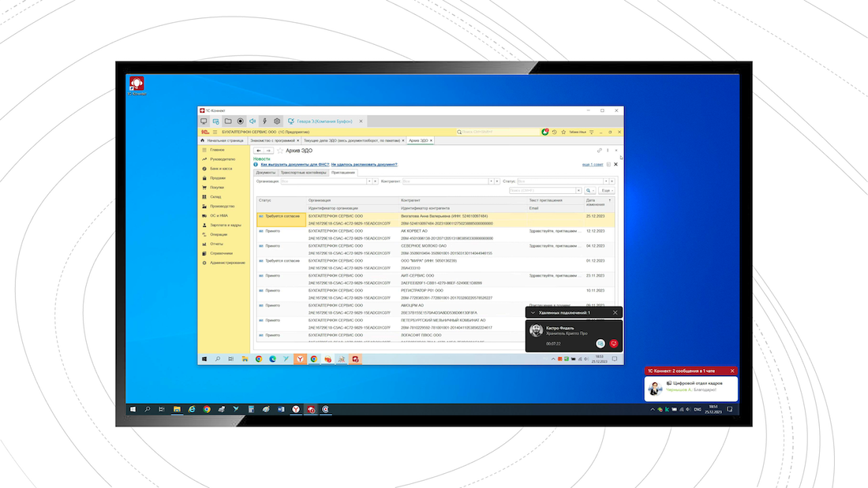This screenshot has height=488, width=868.
Task: Click the lightning bolt icon in 1С-Коннект toolbar
Action: pyautogui.click(x=264, y=121)
